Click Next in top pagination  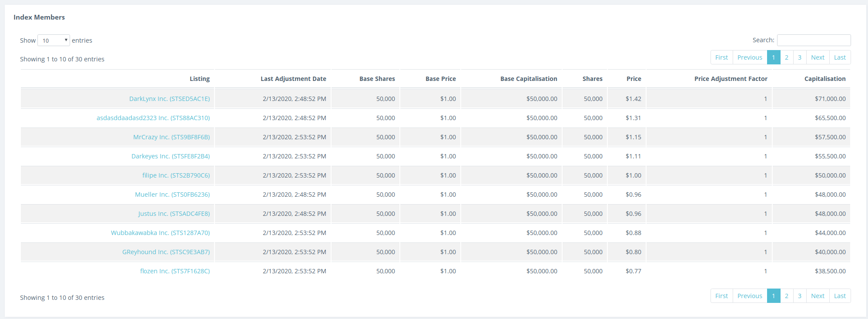[x=818, y=57]
